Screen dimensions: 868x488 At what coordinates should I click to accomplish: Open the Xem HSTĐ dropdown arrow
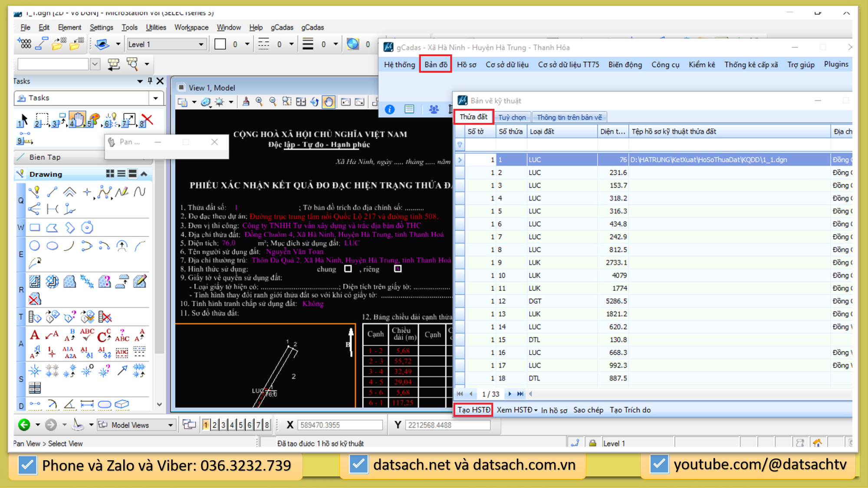coord(536,410)
